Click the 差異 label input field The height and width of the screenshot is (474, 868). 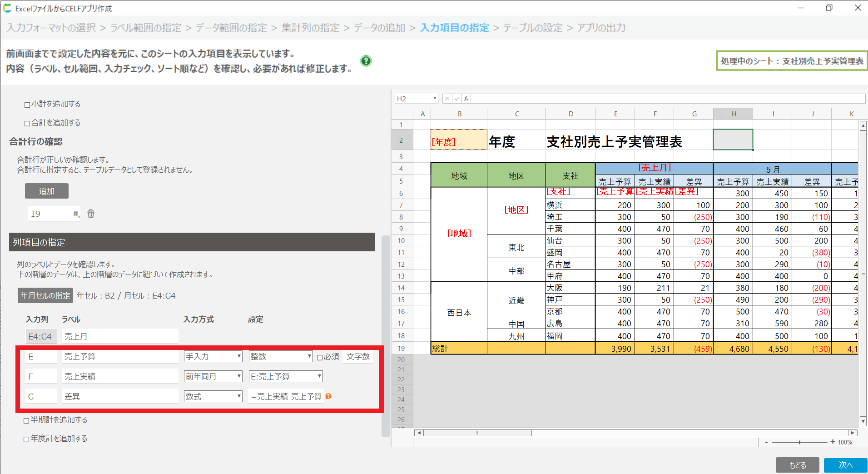click(x=120, y=396)
